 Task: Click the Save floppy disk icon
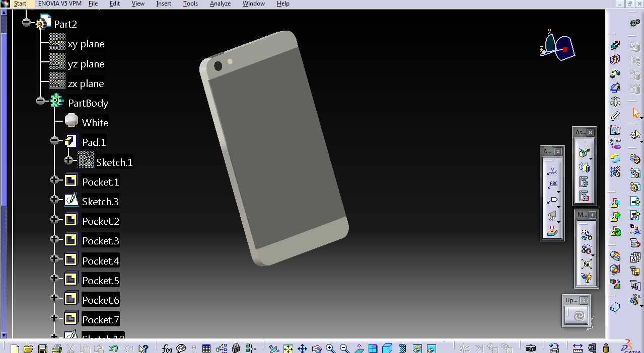[42, 348]
